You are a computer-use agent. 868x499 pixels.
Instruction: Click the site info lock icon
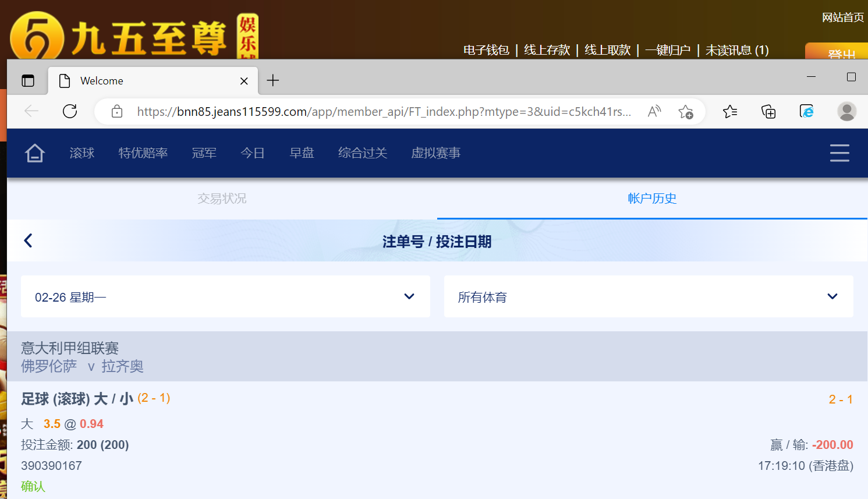pos(117,111)
